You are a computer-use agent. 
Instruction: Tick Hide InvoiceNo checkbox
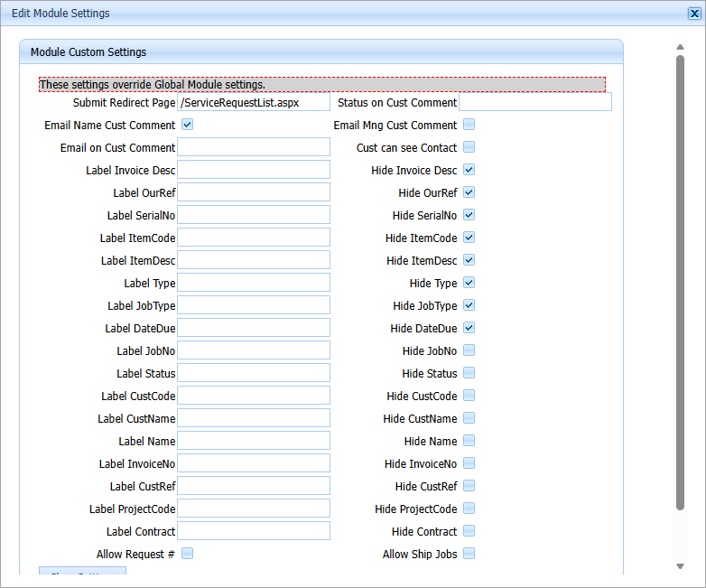click(469, 462)
